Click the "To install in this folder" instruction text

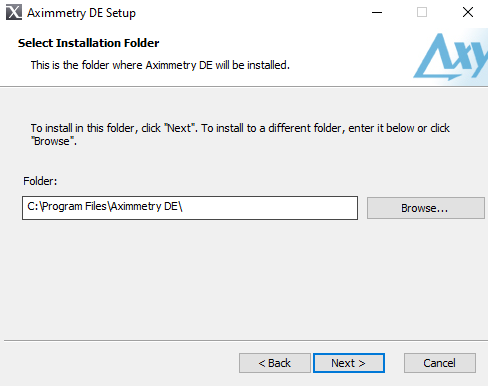click(240, 134)
